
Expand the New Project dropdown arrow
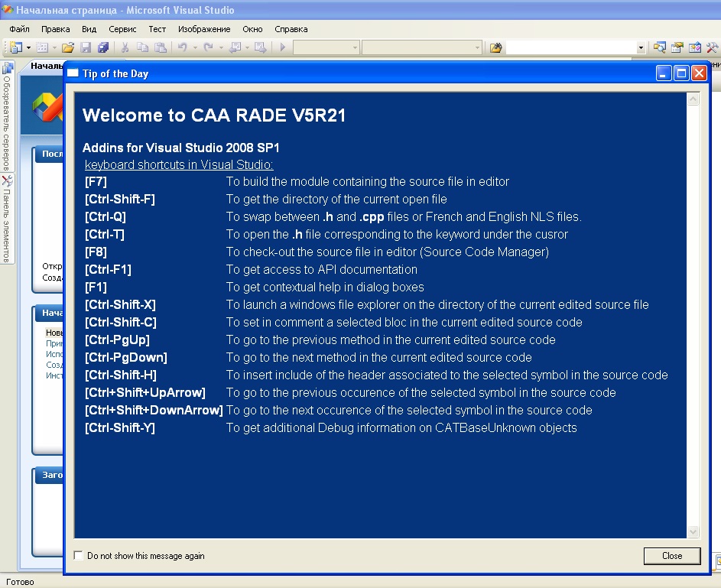(29, 47)
